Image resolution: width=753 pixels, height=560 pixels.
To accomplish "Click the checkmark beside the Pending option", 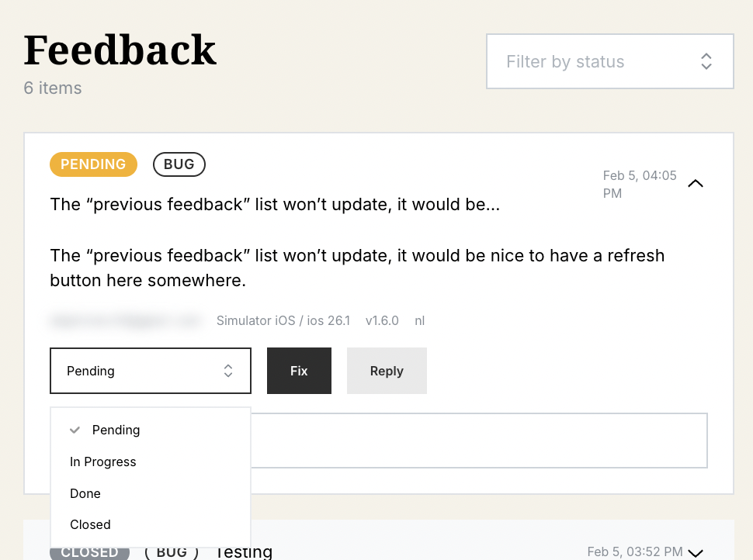I will pyautogui.click(x=75, y=430).
